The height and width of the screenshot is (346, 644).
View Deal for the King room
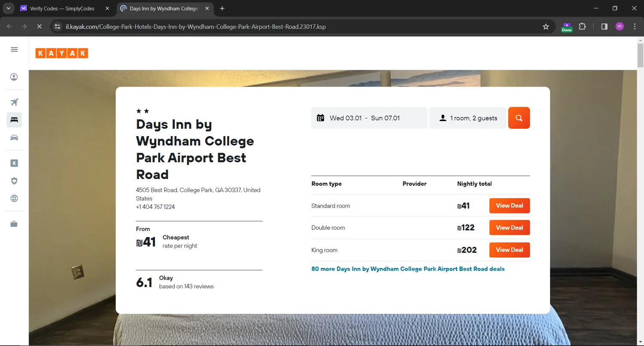click(509, 250)
